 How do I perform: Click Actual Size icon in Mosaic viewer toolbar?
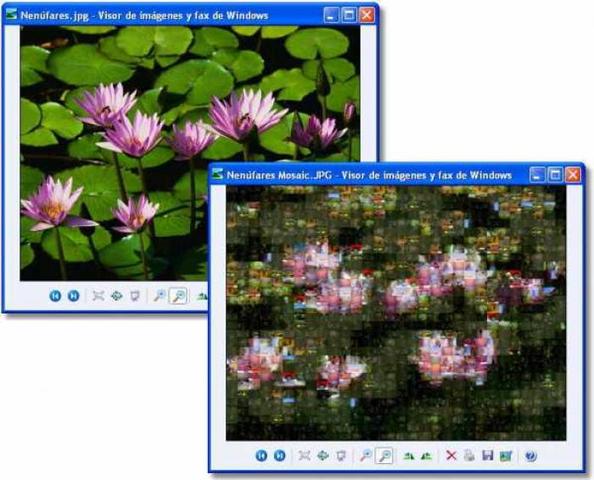[323, 455]
